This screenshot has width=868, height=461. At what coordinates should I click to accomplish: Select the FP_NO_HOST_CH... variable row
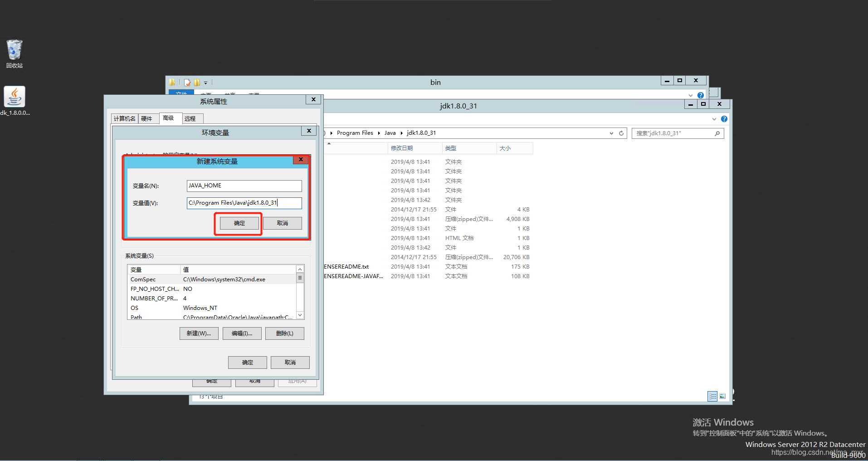212,289
